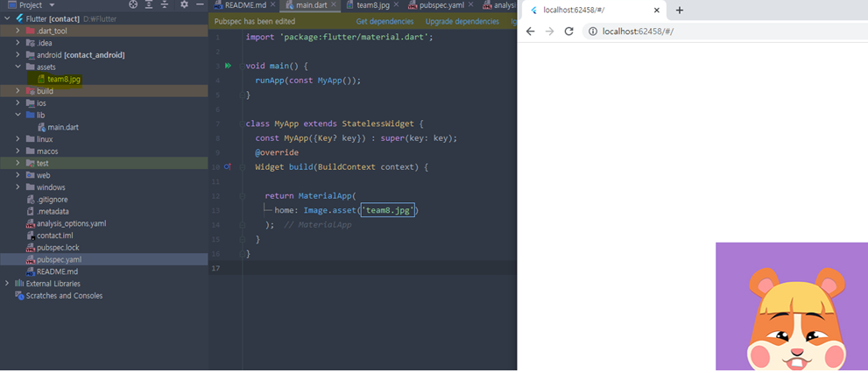
Task: Expand the .dart_tool folder
Action: tap(18, 31)
